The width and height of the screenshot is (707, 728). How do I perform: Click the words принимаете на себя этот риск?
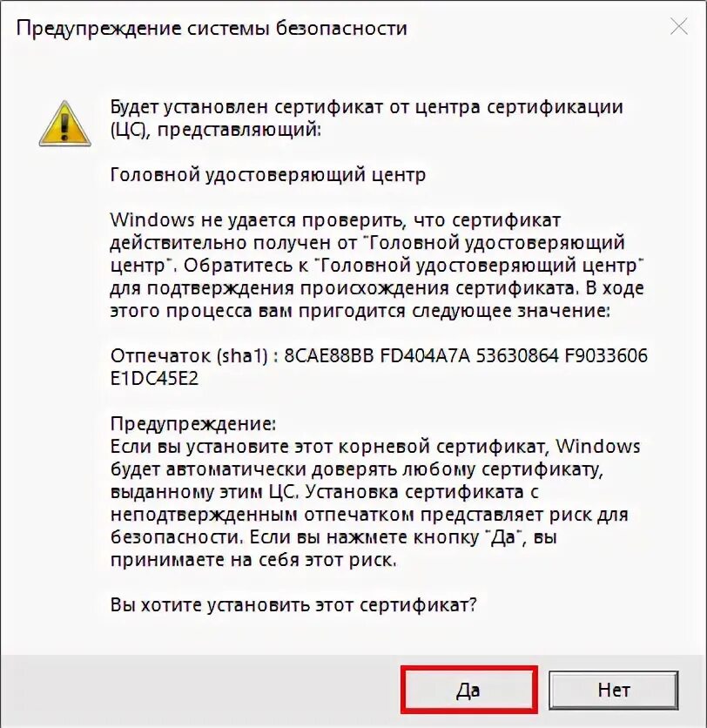point(253,560)
